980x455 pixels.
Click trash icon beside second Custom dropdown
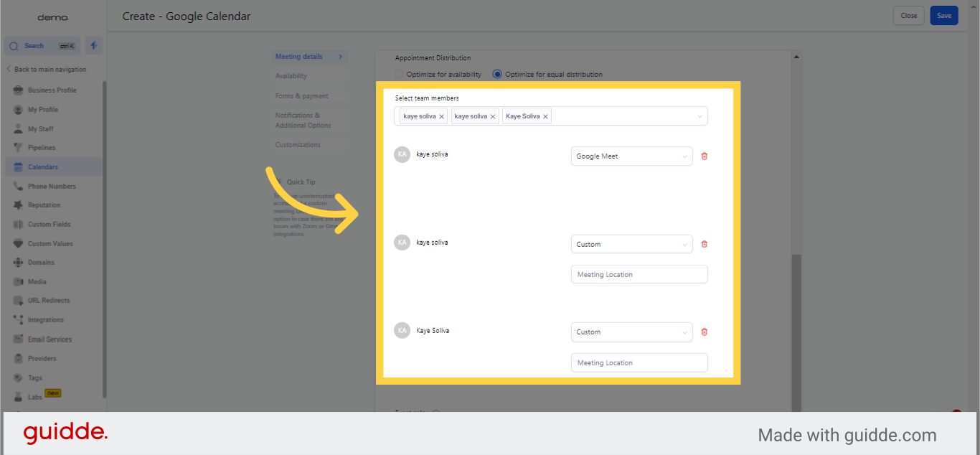[704, 332]
